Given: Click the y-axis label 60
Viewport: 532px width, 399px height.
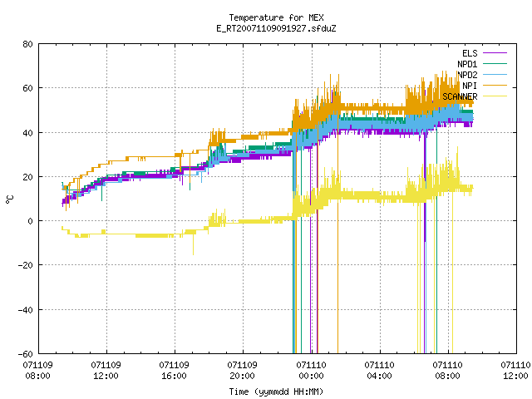Looking at the screenshot, I should (28, 88).
